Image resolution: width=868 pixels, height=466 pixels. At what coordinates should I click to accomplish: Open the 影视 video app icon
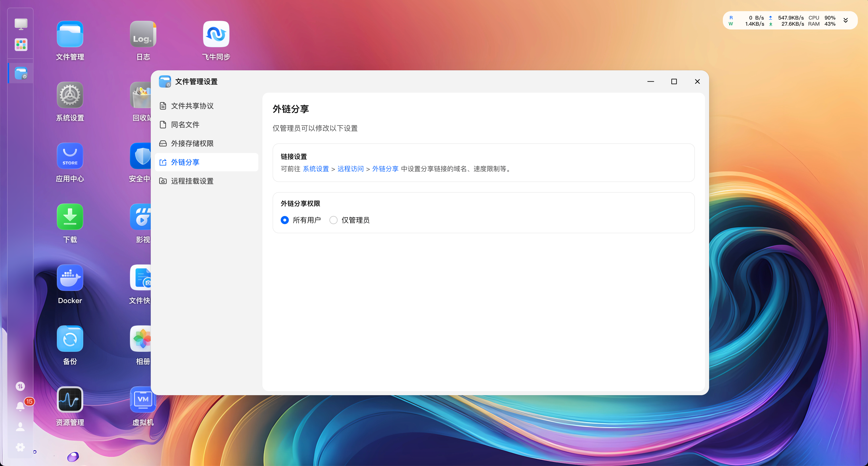[141, 217]
